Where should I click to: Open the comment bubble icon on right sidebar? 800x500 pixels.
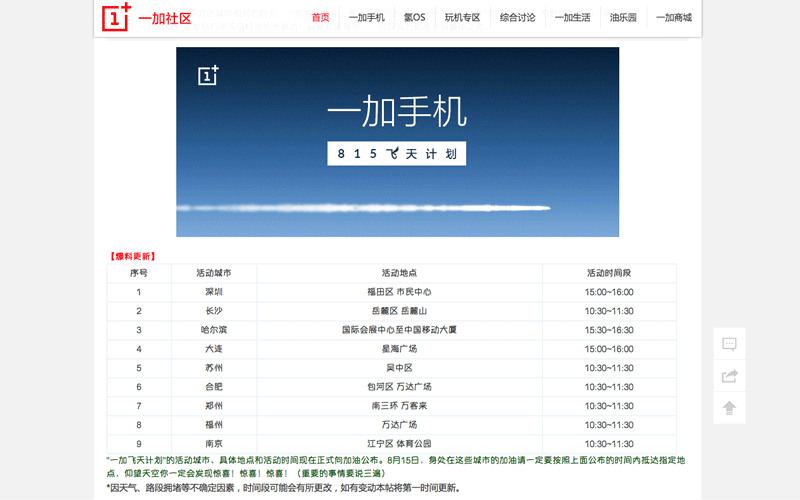pos(729,344)
